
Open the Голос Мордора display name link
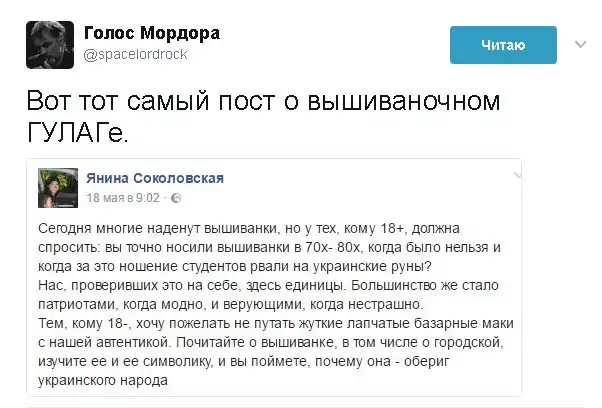coord(152,33)
